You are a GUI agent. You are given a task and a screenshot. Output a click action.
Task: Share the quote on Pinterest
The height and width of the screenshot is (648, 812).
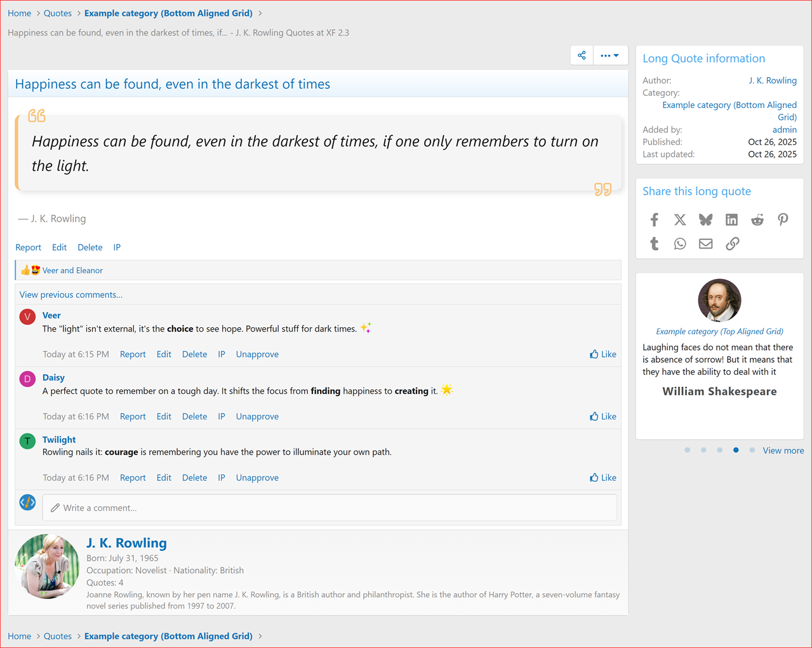(783, 219)
